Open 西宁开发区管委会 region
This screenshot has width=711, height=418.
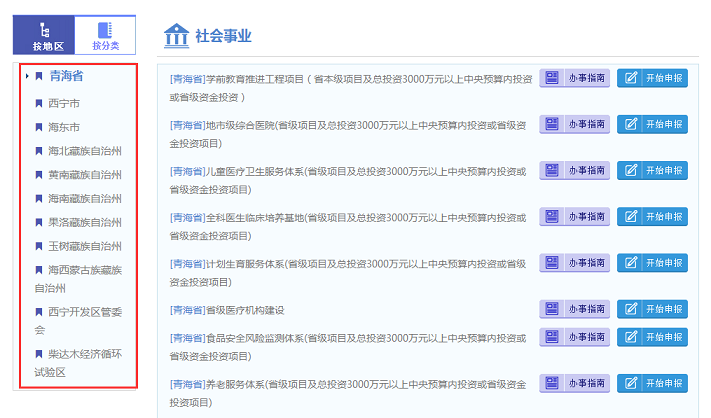[x=78, y=321]
